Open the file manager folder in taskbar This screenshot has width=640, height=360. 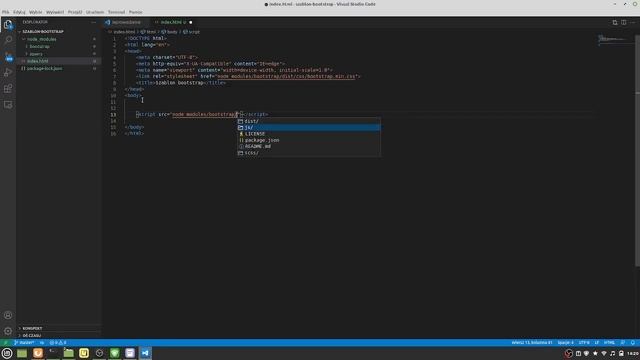[x=69, y=353]
